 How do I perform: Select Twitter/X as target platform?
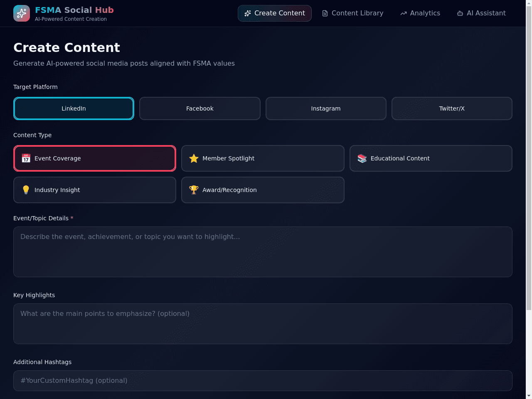(x=452, y=108)
